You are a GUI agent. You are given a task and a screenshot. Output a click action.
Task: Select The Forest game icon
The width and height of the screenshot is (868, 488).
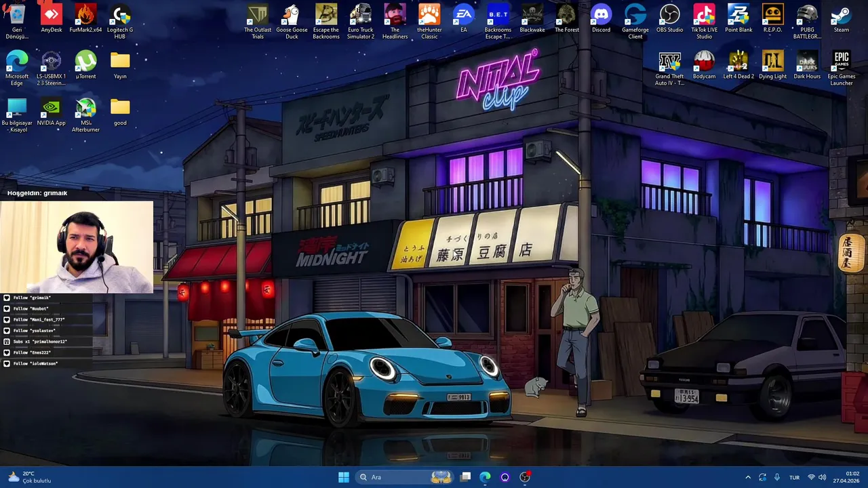[567, 19]
